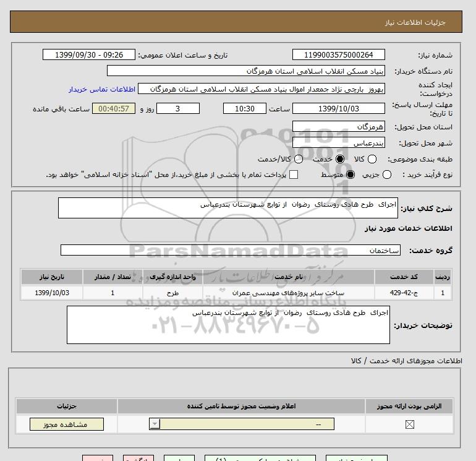
Task: Click the اعلام وضعیت مجوز توسط تامین کننده header
Action: 241,407
